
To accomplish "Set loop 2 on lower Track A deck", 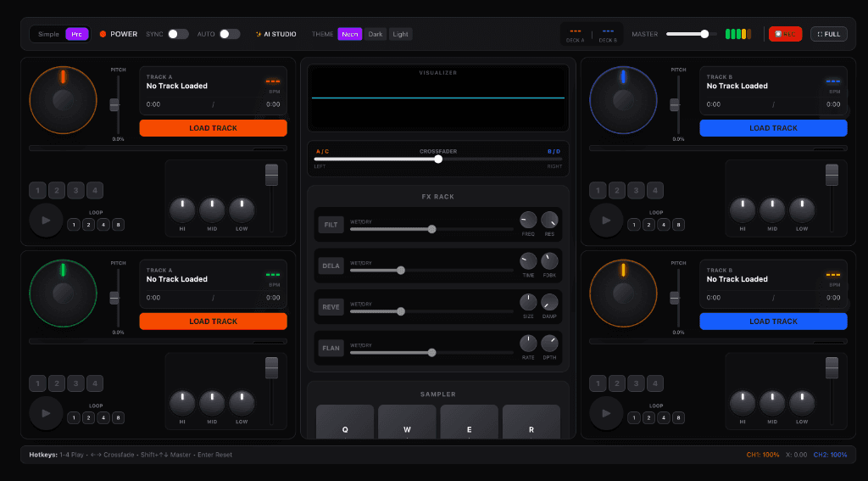I will click(x=88, y=418).
